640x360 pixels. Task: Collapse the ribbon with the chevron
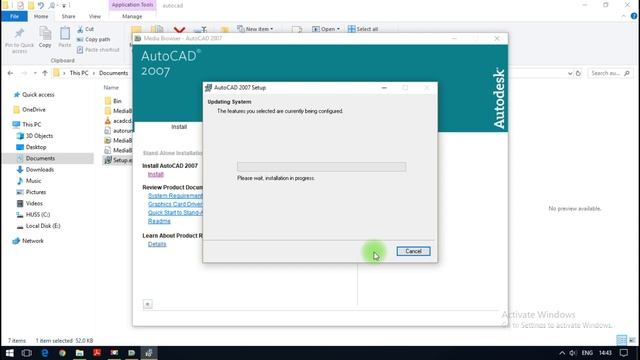tap(624, 16)
